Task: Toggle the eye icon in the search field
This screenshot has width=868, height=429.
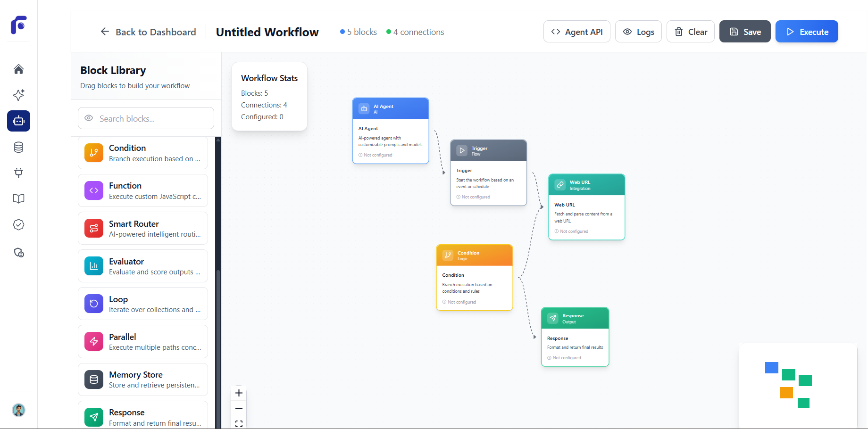Action: [x=89, y=118]
